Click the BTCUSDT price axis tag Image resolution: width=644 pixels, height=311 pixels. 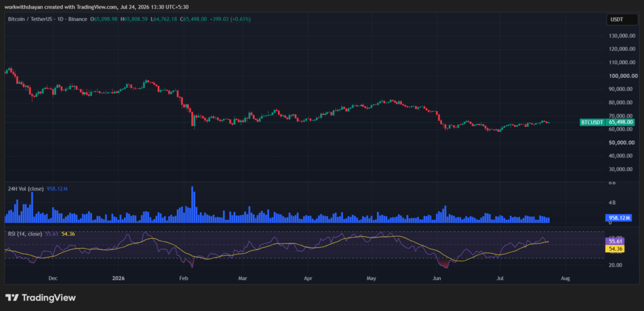(x=592, y=123)
